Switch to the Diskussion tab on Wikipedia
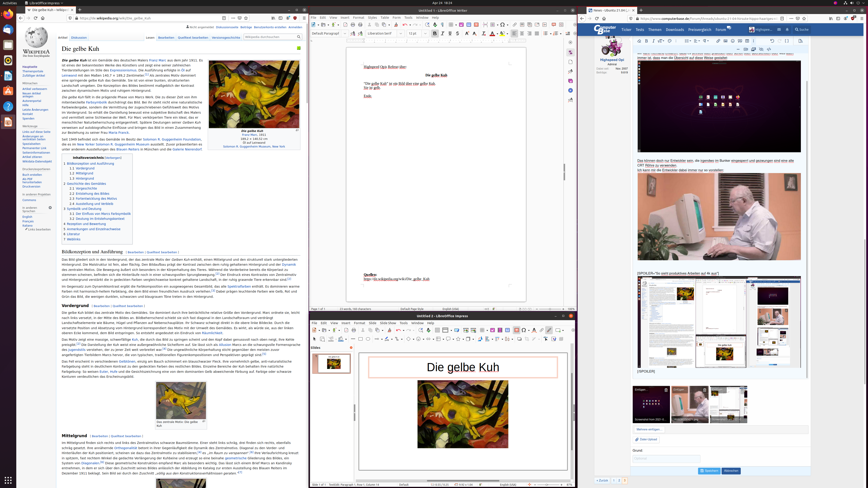The height and width of the screenshot is (488, 868). (x=78, y=37)
